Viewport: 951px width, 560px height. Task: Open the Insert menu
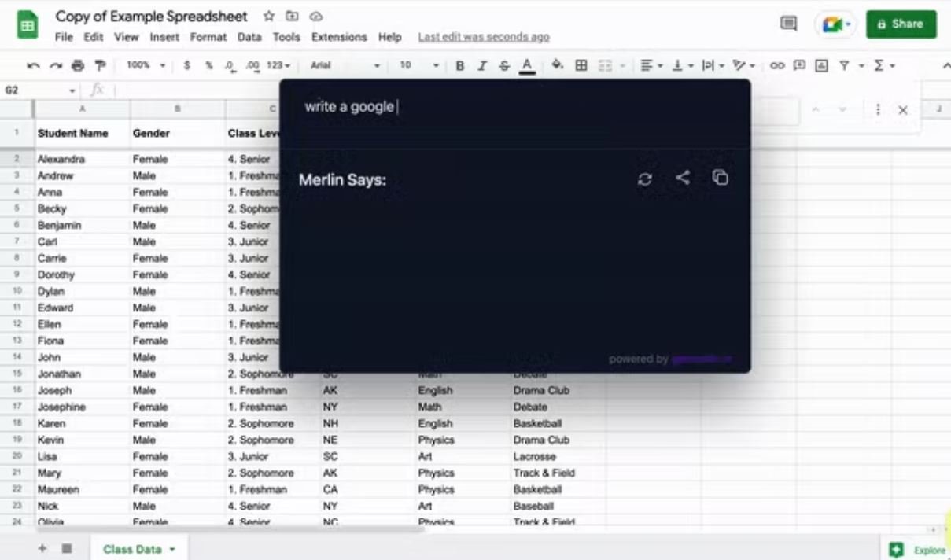164,37
